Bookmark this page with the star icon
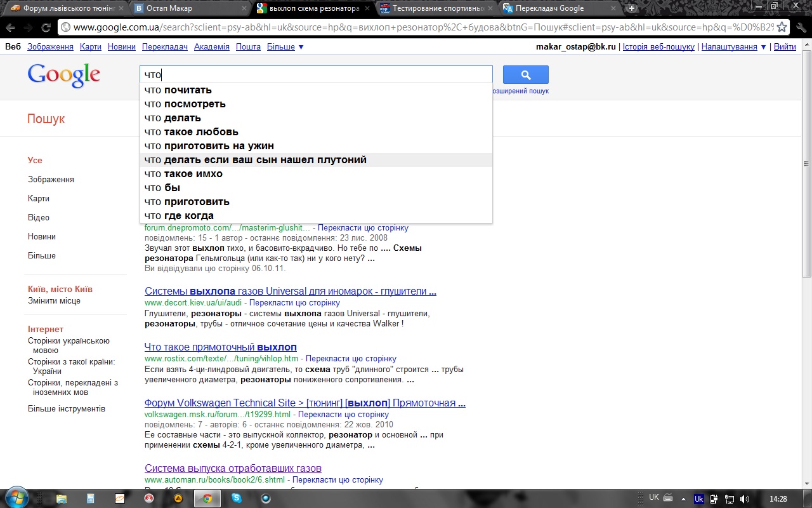This screenshot has height=508, width=812. pyautogui.click(x=782, y=27)
